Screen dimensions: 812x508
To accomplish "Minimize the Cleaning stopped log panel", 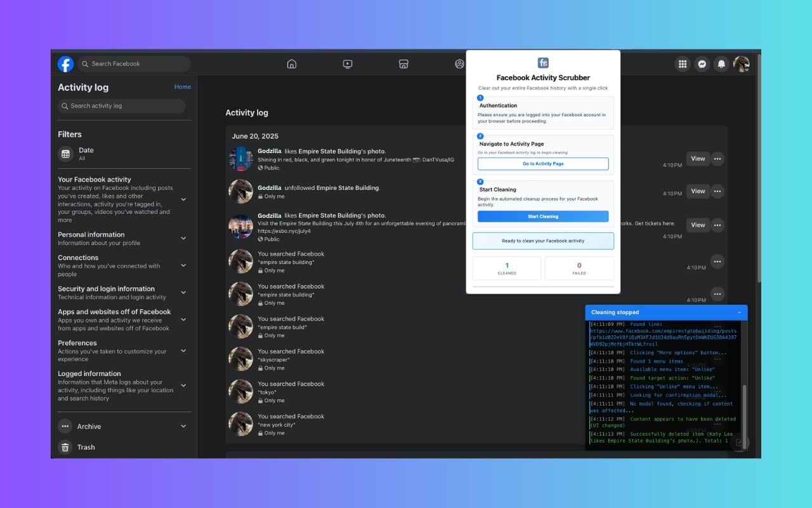I will 739,312.
